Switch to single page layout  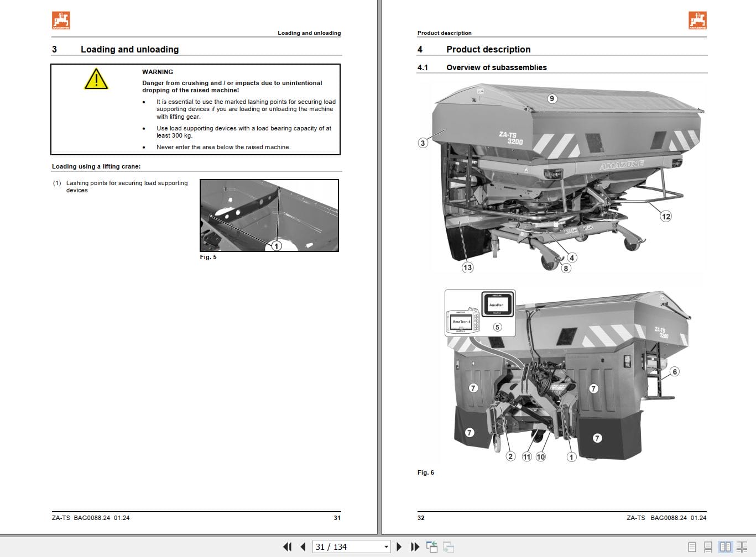pos(692,547)
